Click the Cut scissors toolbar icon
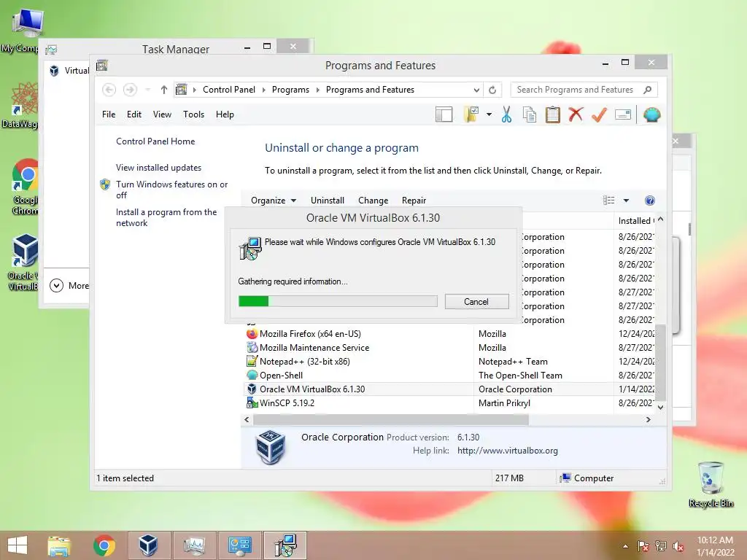 [506, 114]
